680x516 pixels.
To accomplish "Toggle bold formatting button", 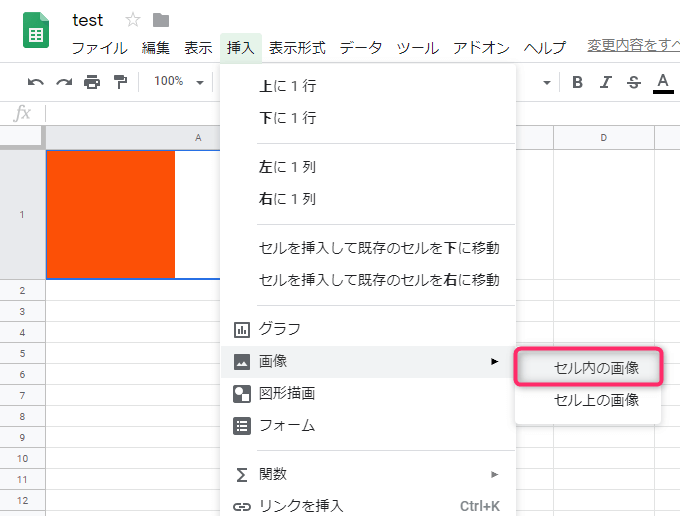I will (x=577, y=82).
